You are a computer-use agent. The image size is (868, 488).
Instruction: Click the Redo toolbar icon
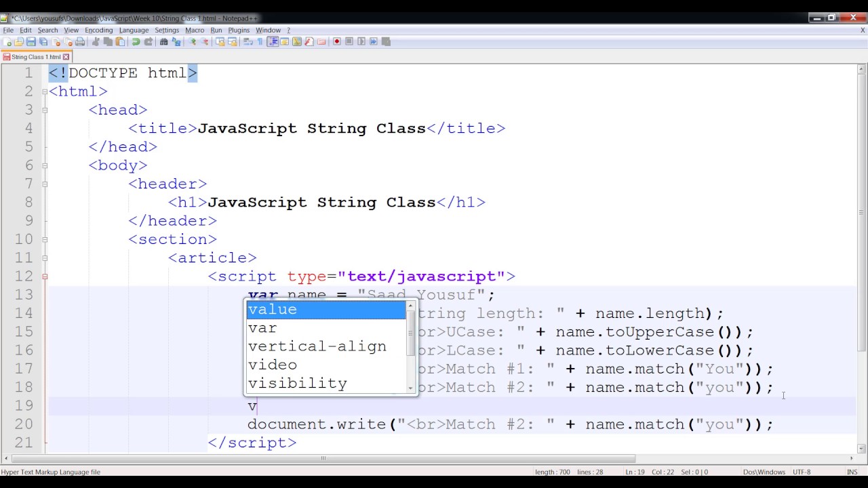(x=148, y=42)
